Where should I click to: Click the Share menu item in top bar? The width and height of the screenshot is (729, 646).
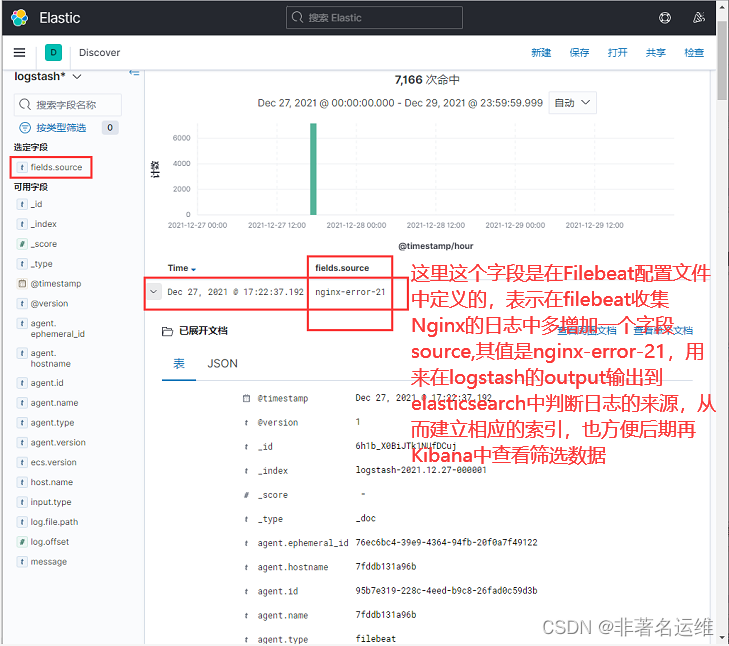pos(656,53)
